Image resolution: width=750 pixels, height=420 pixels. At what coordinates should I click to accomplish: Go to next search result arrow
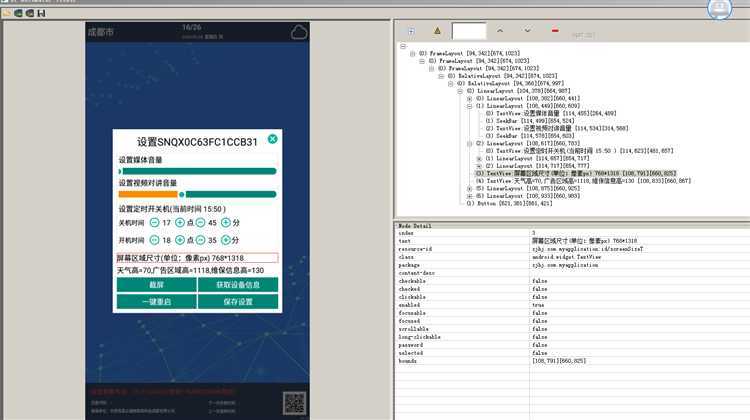527,31
